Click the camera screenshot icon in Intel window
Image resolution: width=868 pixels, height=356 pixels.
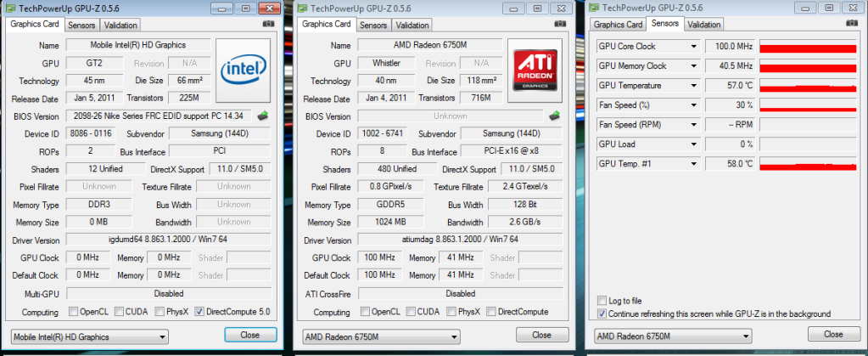pos(268,24)
